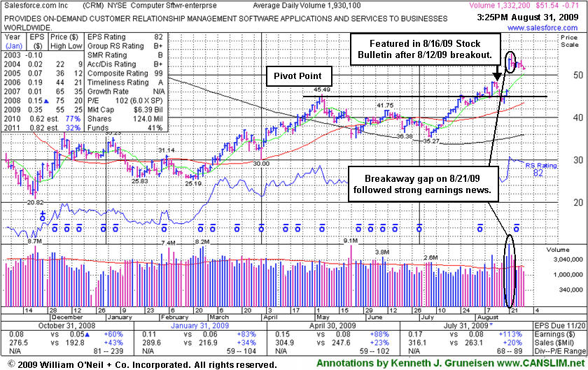This screenshot has height=370, width=588.
Task: Click the Growth Rate N/A row
Action: [125, 92]
